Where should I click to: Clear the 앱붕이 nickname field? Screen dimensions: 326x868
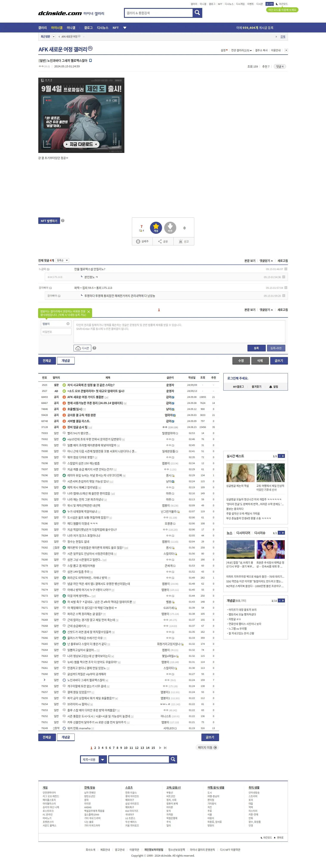point(68,323)
